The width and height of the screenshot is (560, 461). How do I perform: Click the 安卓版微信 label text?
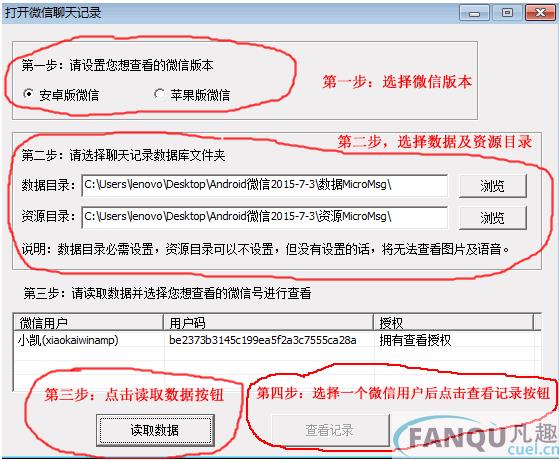coord(69,95)
